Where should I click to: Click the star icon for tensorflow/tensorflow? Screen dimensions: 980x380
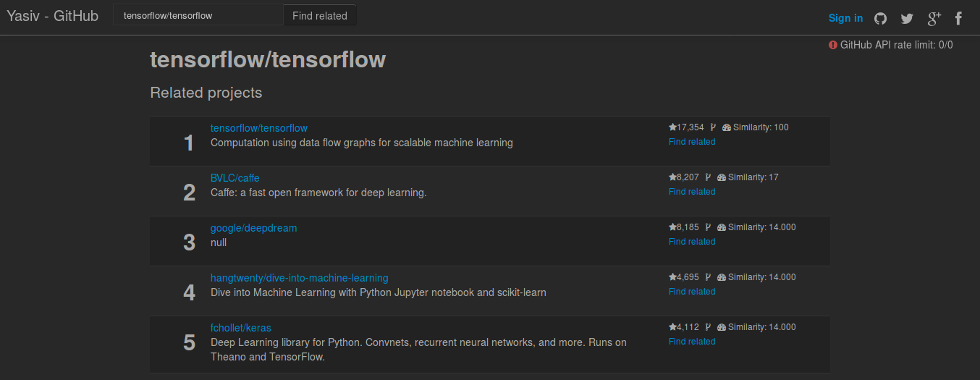(x=672, y=127)
